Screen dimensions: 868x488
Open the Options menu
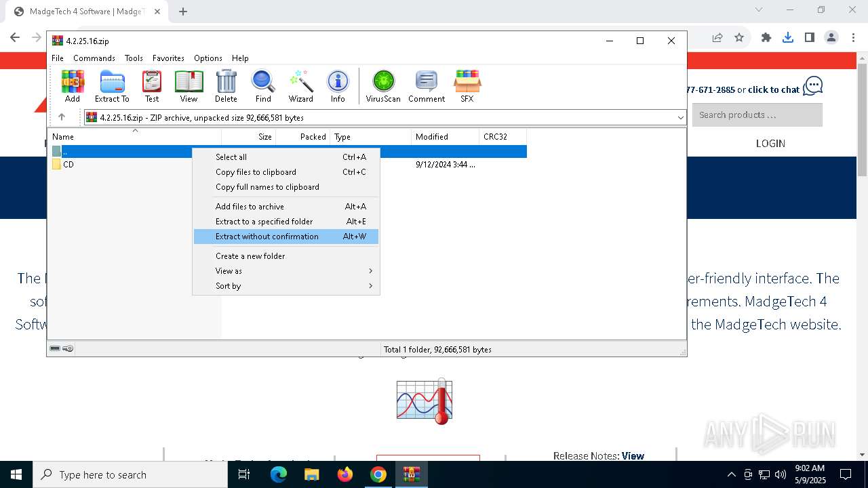[x=208, y=58]
